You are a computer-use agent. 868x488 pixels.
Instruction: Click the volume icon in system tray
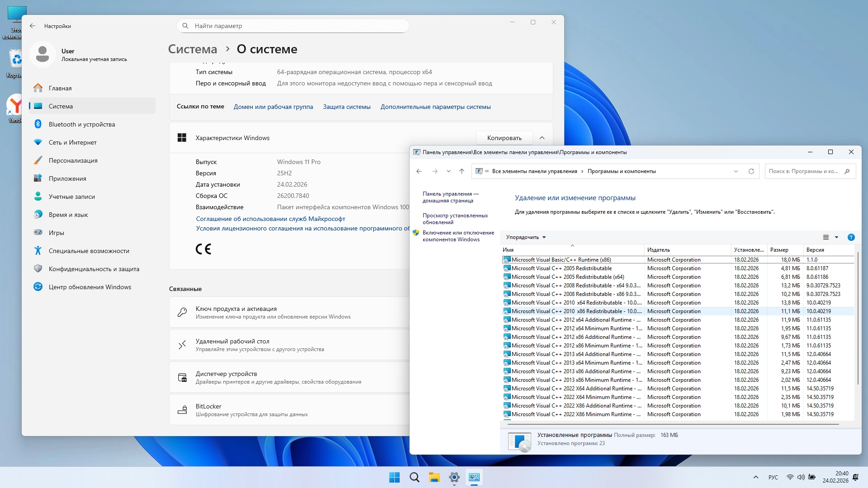[x=801, y=477]
